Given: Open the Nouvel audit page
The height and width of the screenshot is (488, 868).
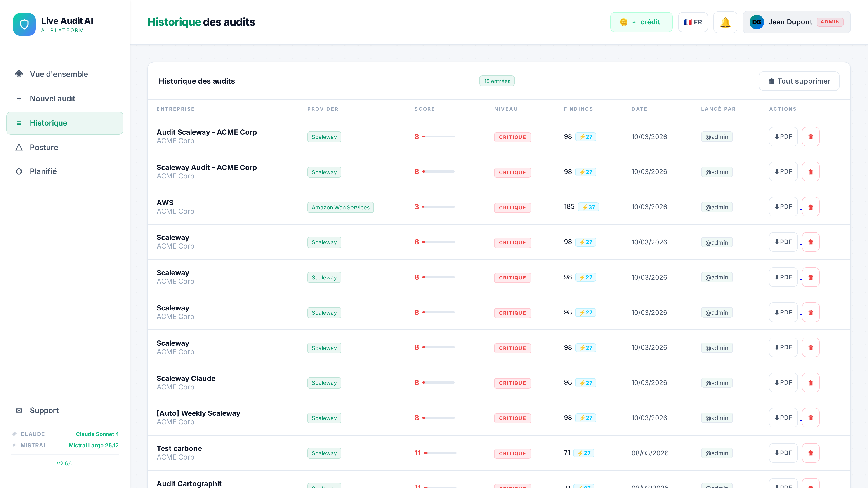Looking at the screenshot, I should coord(53,99).
